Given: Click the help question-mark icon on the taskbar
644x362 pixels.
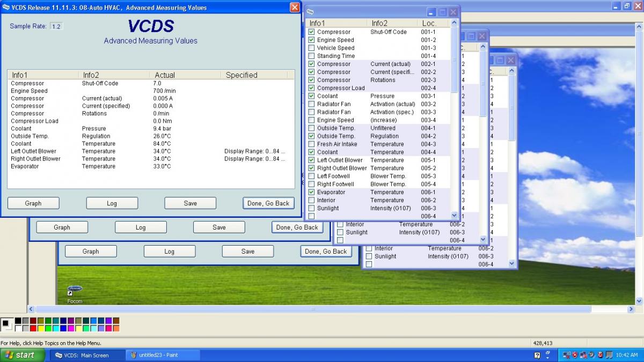Looking at the screenshot, I should 537,355.
